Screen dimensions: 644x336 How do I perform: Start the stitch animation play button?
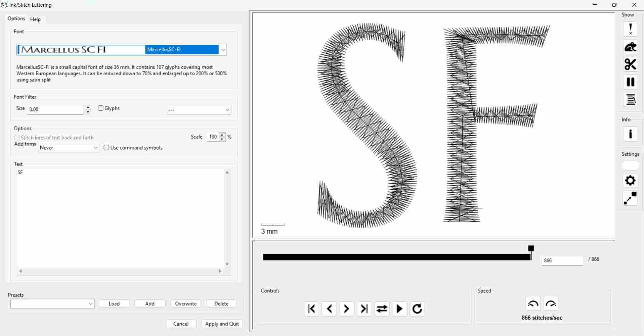(399, 308)
